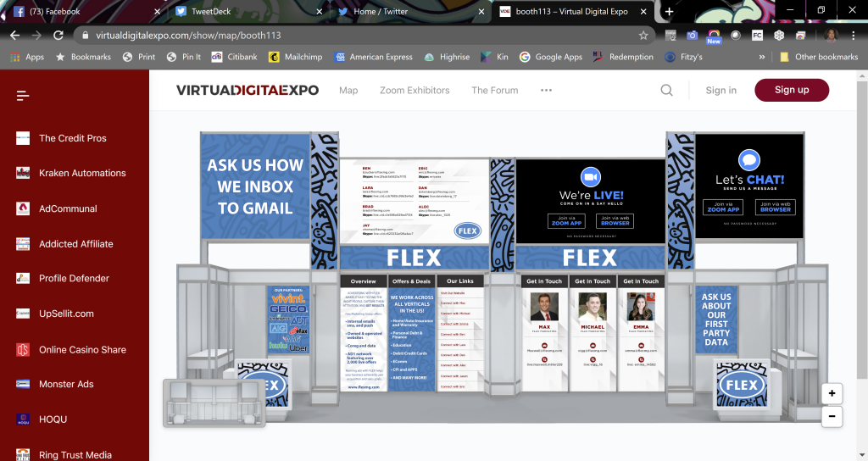868x461 pixels.
Task: Open a new browser tab
Action: (669, 12)
